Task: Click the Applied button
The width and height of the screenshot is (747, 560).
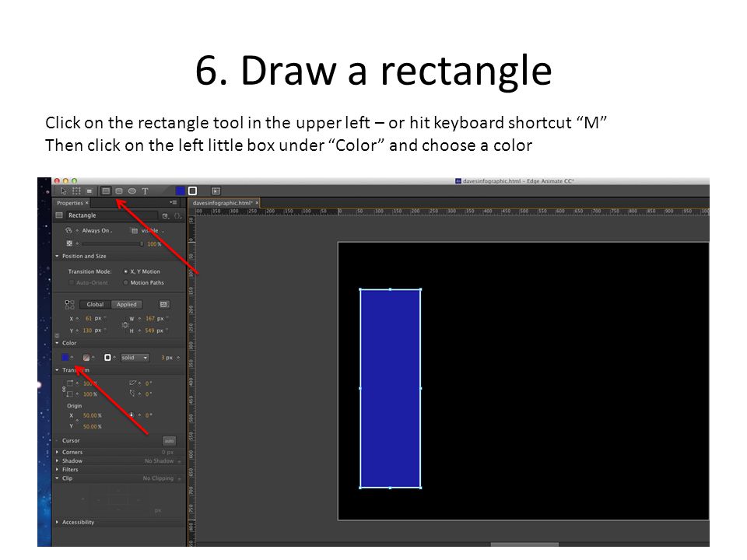Action: click(x=126, y=304)
